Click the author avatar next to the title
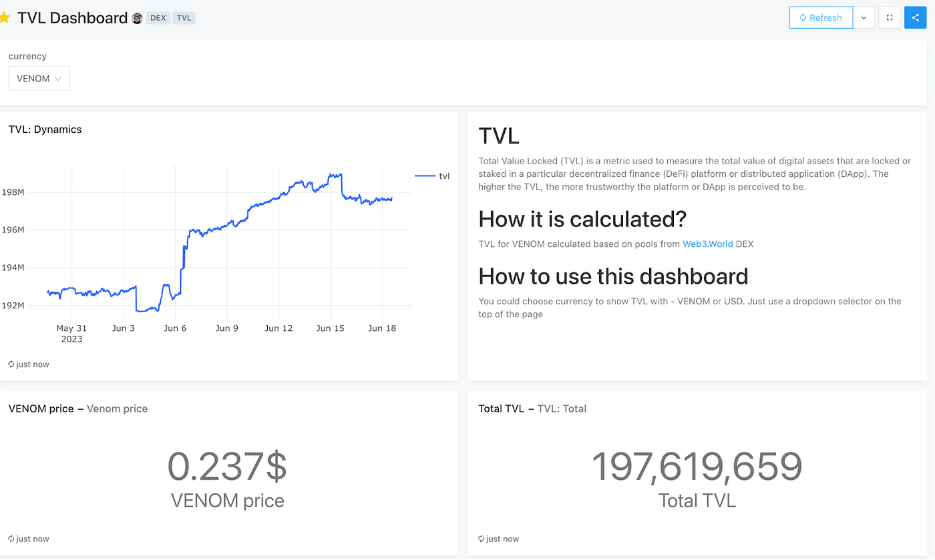The height and width of the screenshot is (560, 935). [x=137, y=18]
